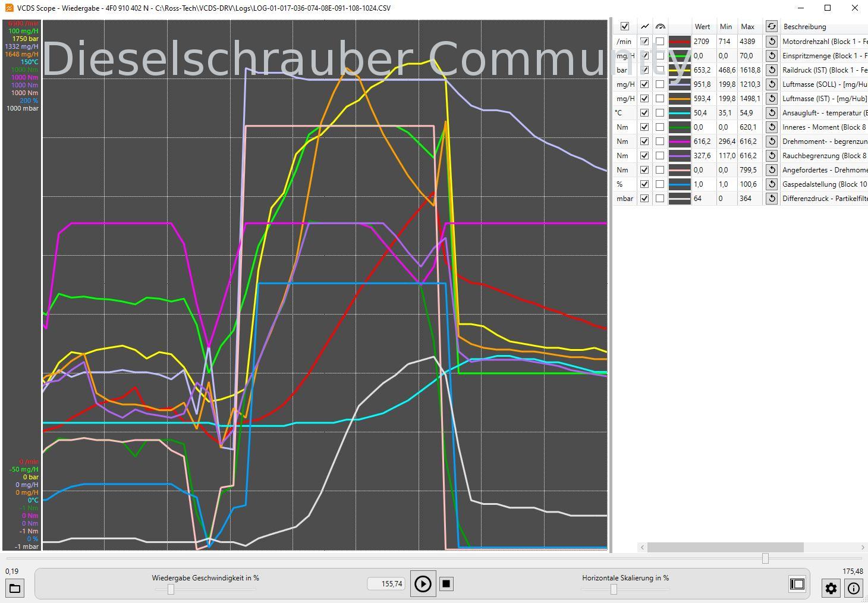Reset min/max for Inneres Moment row
The height and width of the screenshot is (603, 868).
771,127
